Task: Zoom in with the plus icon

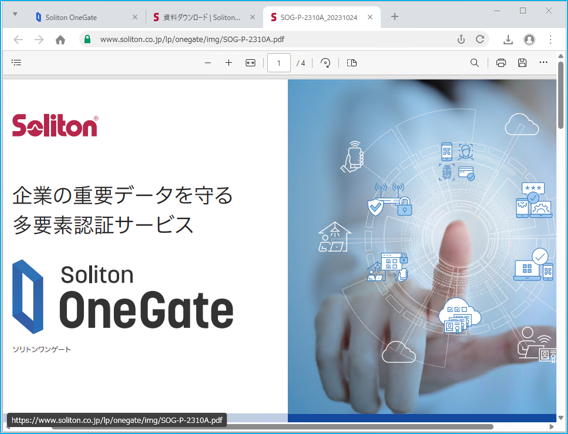Action: (x=228, y=63)
